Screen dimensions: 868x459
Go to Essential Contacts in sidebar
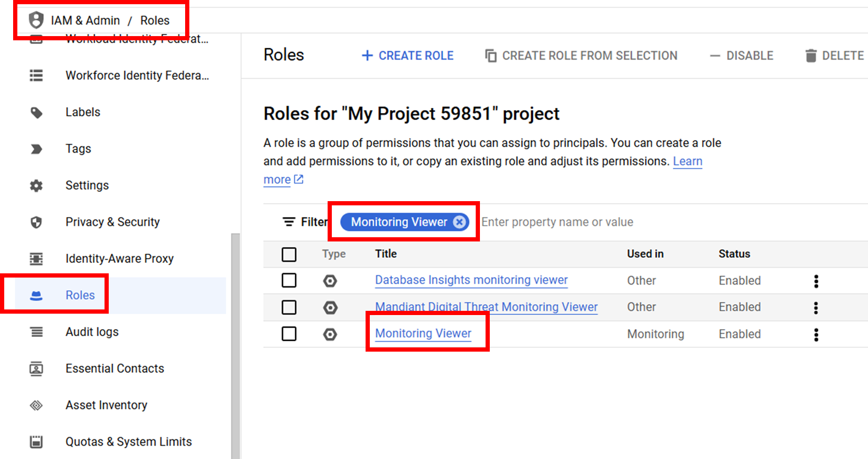[x=114, y=369]
